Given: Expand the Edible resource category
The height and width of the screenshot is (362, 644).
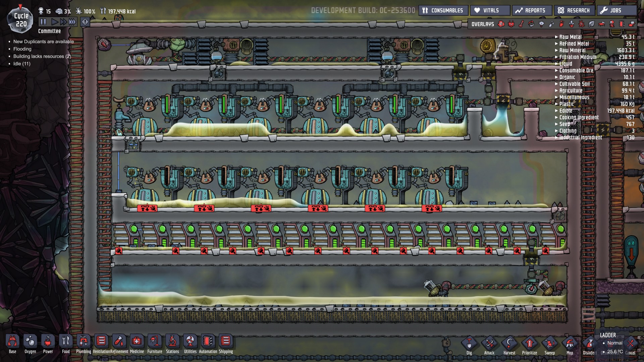Looking at the screenshot, I should click(x=566, y=111).
